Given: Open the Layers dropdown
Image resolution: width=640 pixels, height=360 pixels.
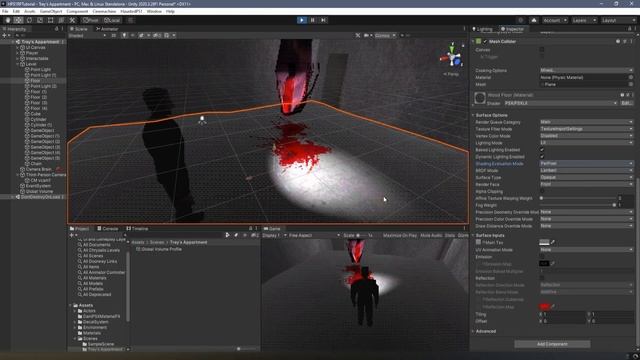Looking at the screenshot, I should pyautogui.click(x=584, y=20).
